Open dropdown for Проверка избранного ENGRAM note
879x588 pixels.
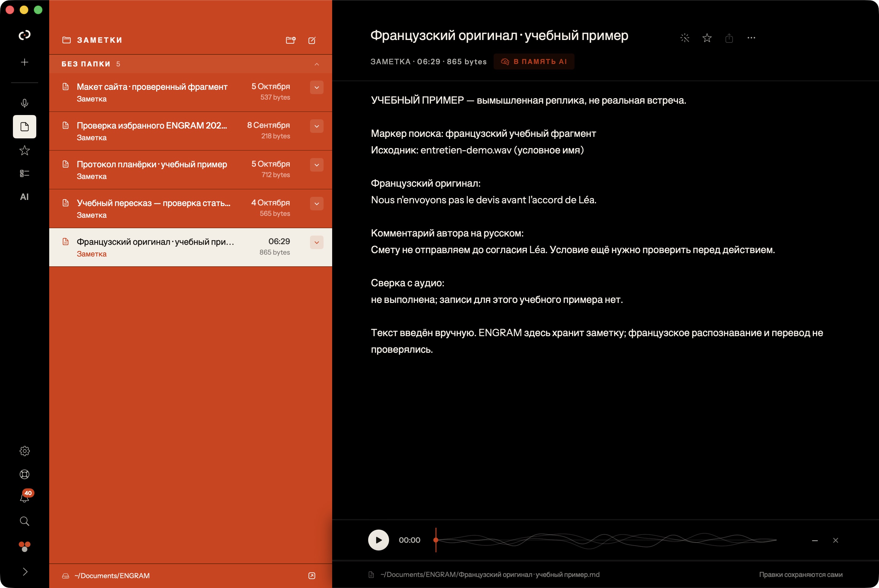tap(316, 126)
